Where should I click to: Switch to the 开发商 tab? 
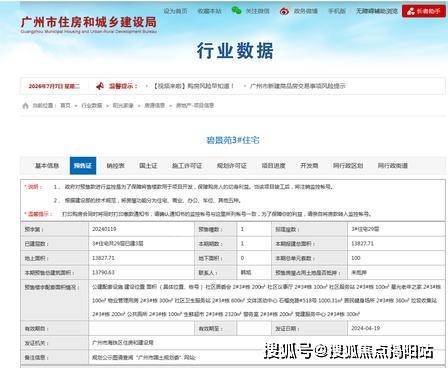[x=309, y=166]
